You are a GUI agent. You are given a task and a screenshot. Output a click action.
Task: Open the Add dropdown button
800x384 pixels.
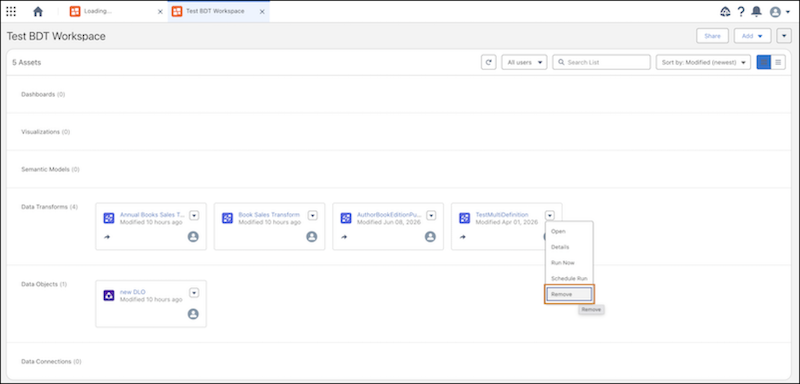point(753,36)
